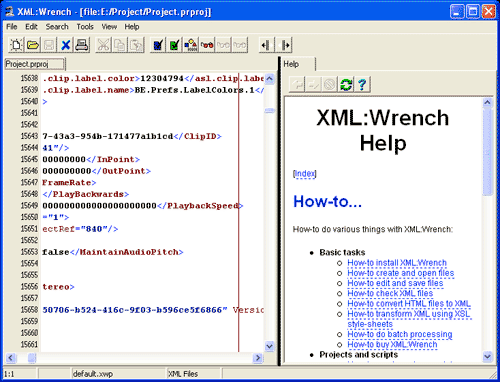Click the right-arrow pane divider icon

click(x=284, y=45)
